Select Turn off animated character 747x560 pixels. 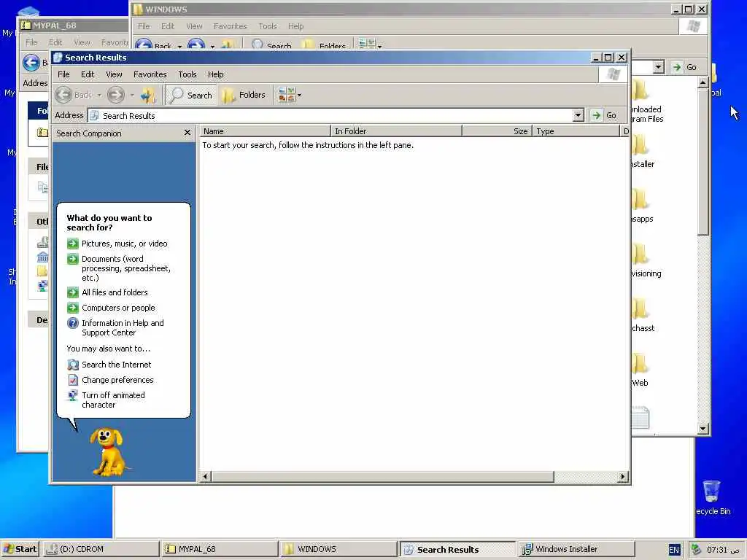tap(113, 400)
